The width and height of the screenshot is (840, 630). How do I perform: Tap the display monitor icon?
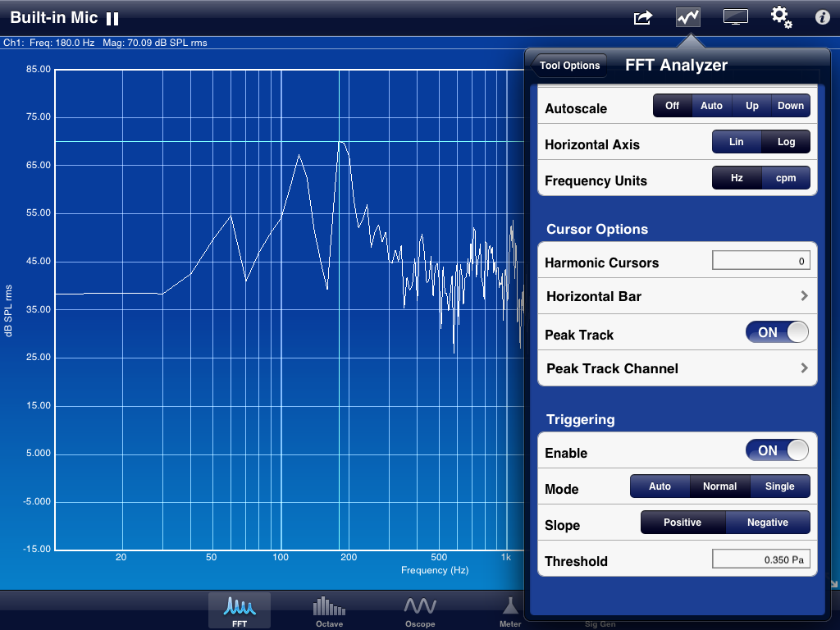click(735, 17)
